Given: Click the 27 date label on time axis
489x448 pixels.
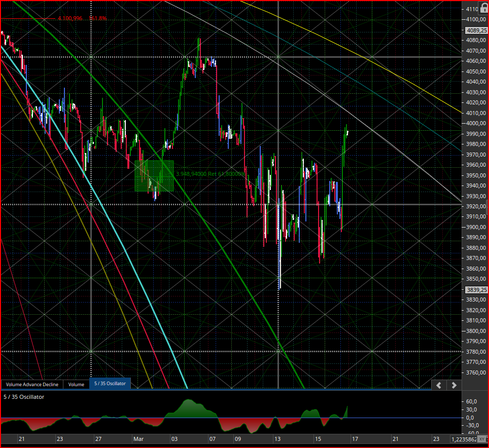Looking at the screenshot, I should pyautogui.click(x=98, y=439).
